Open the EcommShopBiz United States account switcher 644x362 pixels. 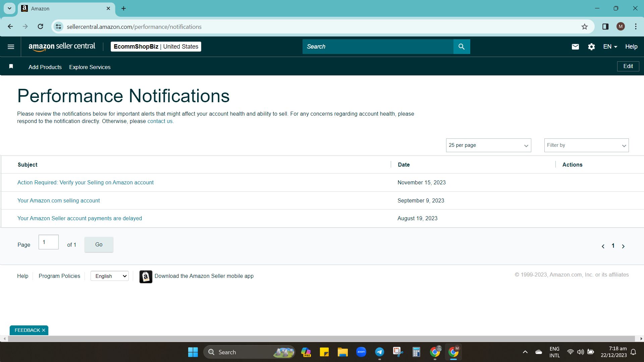pyautogui.click(x=156, y=47)
